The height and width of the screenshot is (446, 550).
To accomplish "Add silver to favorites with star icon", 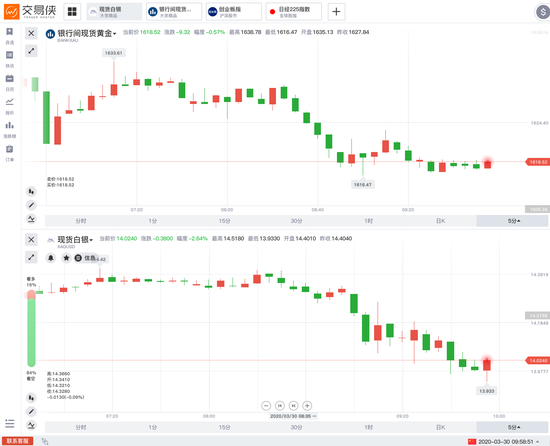I will pos(66,258).
